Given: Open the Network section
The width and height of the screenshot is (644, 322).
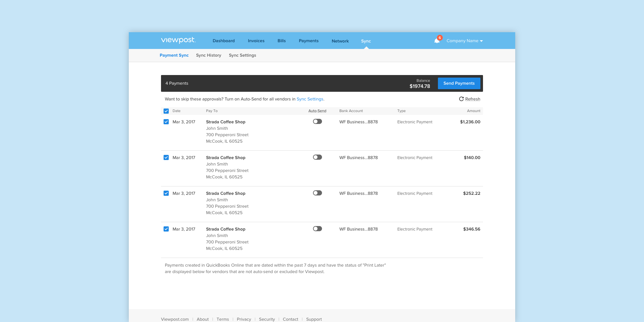Looking at the screenshot, I should [340, 41].
